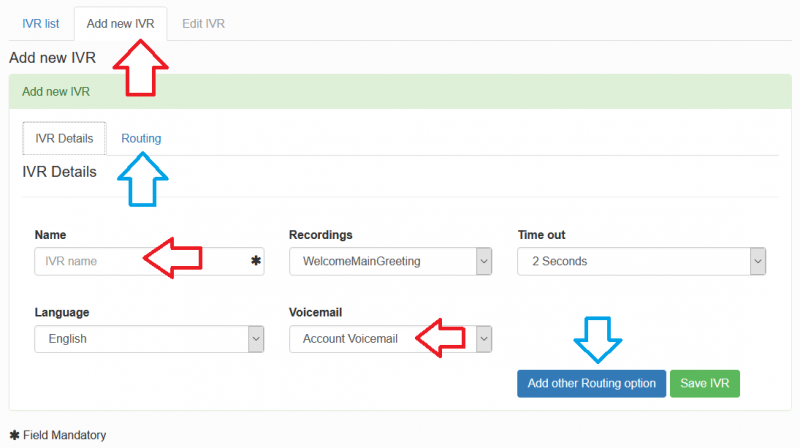
Task: Expand the Time out dropdown
Action: 641,261
